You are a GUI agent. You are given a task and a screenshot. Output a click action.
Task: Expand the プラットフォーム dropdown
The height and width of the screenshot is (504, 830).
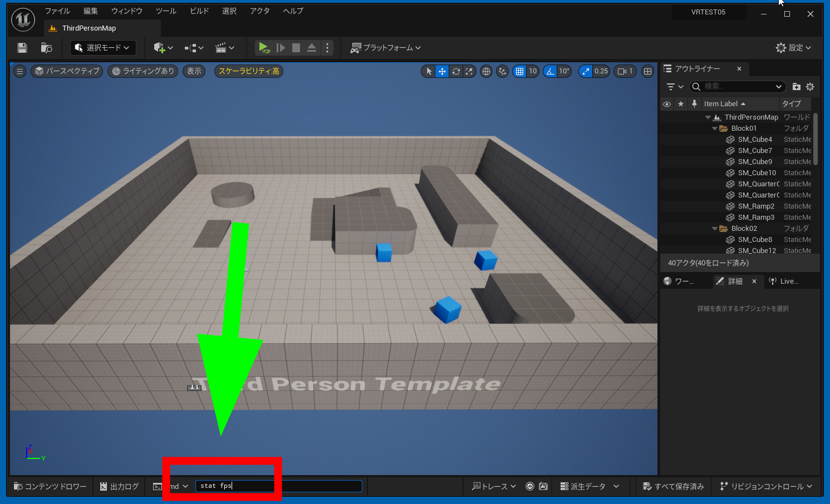(386, 48)
